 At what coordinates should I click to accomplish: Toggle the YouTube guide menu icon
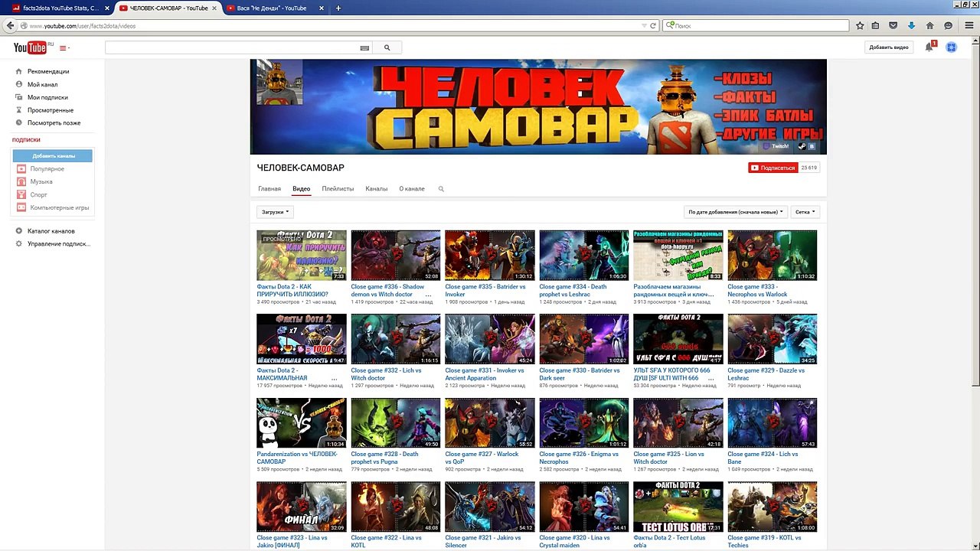click(x=64, y=48)
